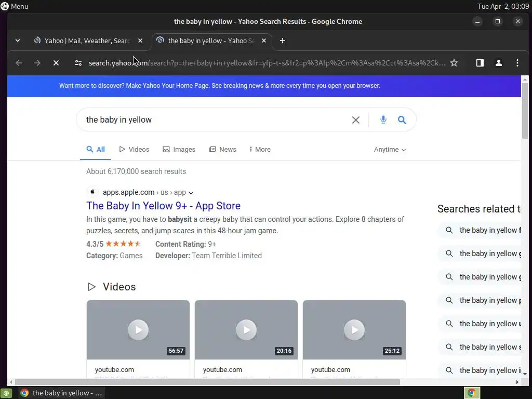This screenshot has height=399, width=532.
Task: Open The Baby In Yellow App Store link
Action: [x=163, y=206]
